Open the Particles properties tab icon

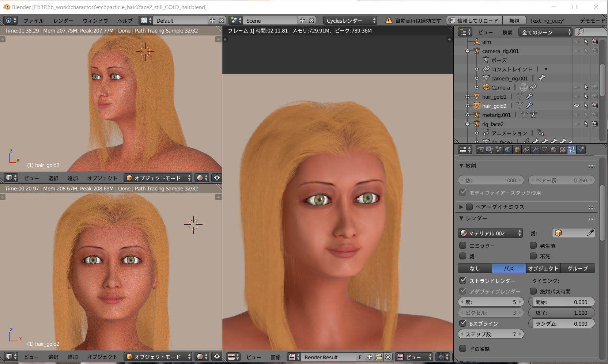pyautogui.click(x=571, y=149)
